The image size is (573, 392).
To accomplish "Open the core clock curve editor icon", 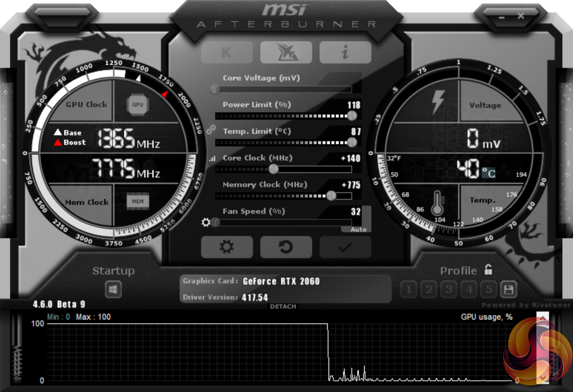I will point(212,158).
